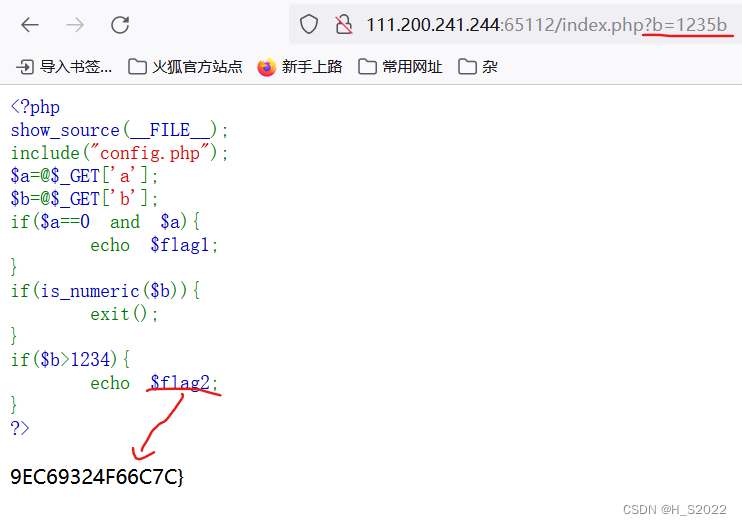Click the Firefox logo next to 新手上路
The height and width of the screenshot is (525, 742).
[x=267, y=67]
